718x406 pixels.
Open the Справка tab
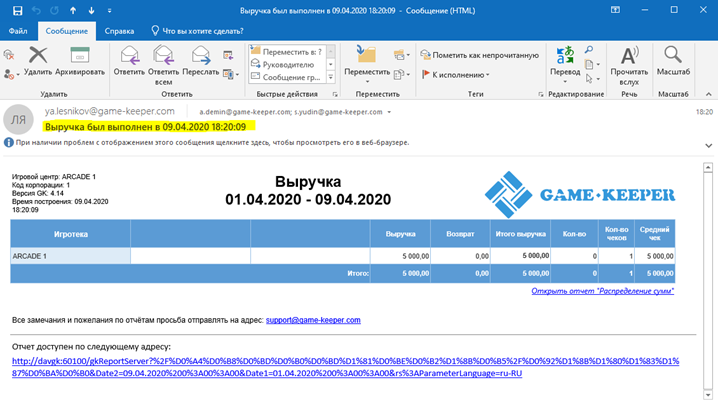tap(119, 31)
